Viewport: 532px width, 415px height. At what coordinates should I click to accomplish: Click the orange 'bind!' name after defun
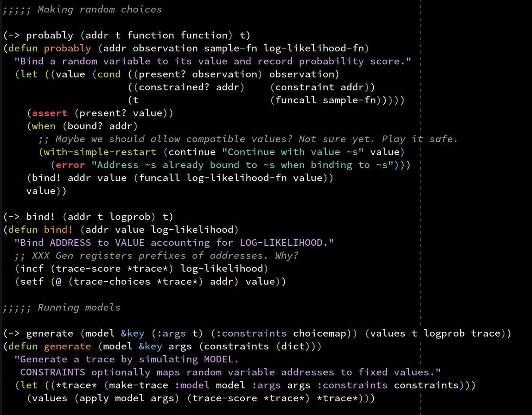pos(59,229)
